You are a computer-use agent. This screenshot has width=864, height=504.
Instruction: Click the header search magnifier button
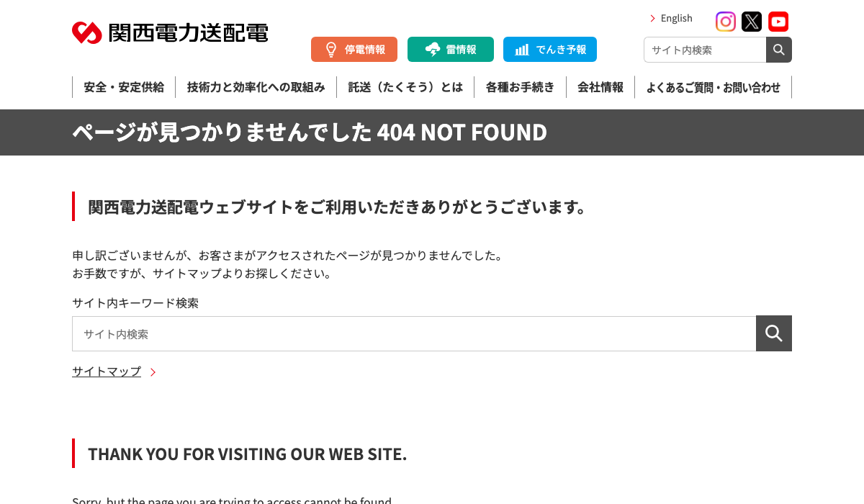pos(779,50)
